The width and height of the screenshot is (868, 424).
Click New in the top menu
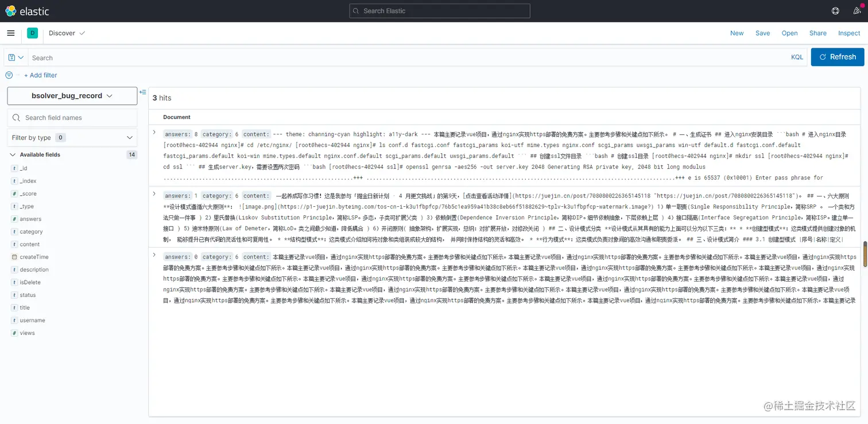737,33
